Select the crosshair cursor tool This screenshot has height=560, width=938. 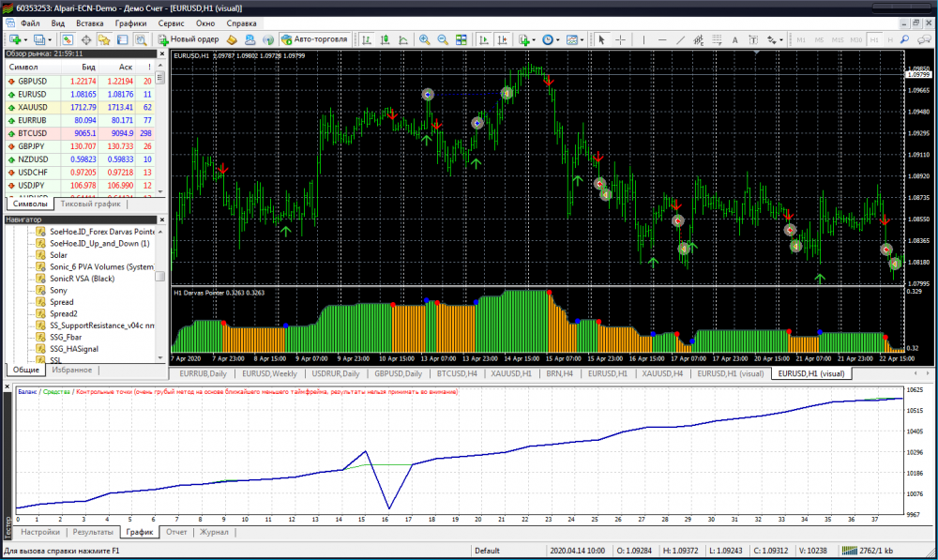click(620, 39)
